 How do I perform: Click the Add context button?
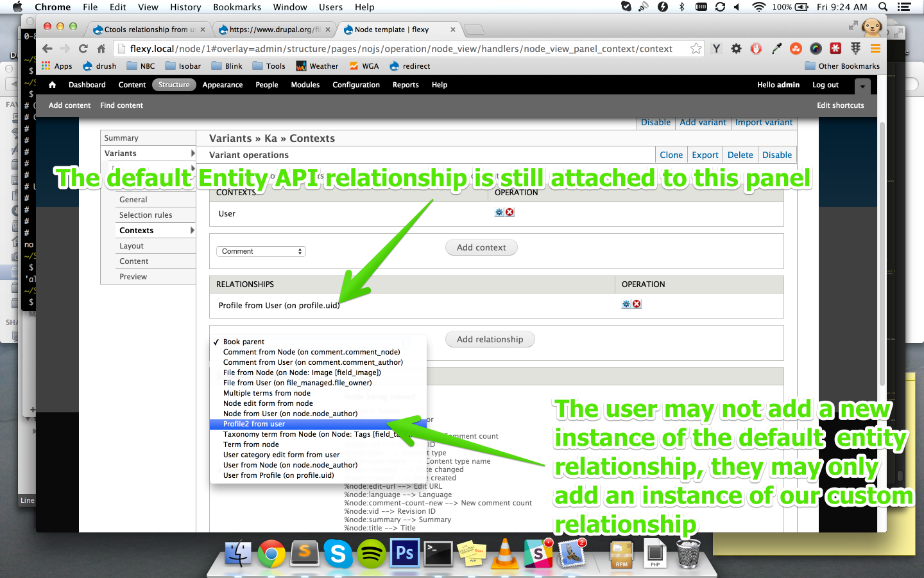point(481,247)
